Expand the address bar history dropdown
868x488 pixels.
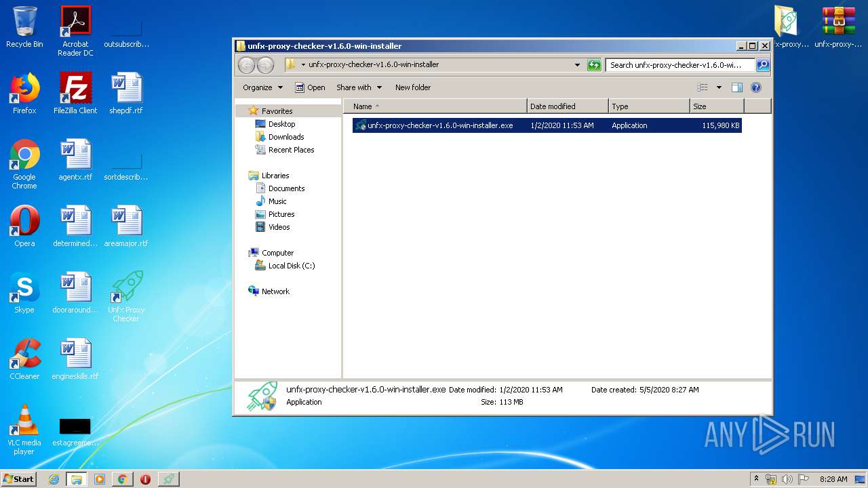(577, 65)
